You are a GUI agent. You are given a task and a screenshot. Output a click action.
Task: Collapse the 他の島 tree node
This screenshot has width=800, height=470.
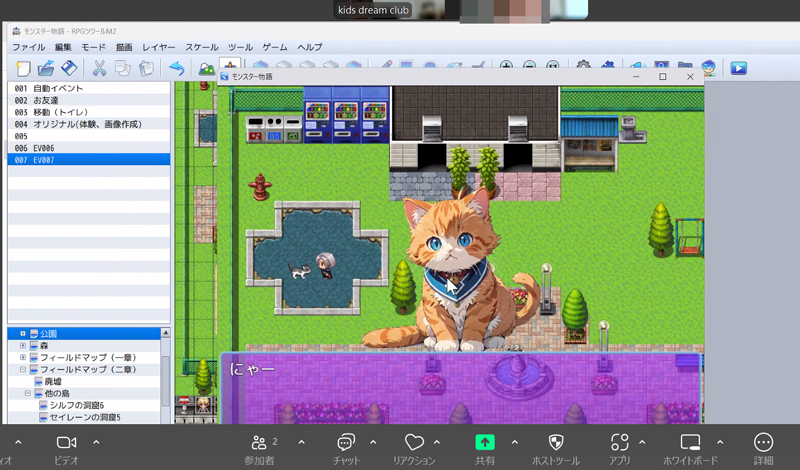click(28, 393)
